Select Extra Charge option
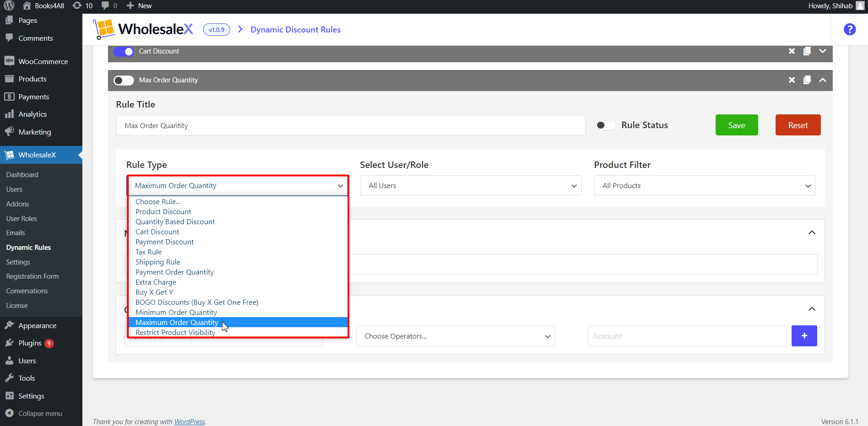 238,282
